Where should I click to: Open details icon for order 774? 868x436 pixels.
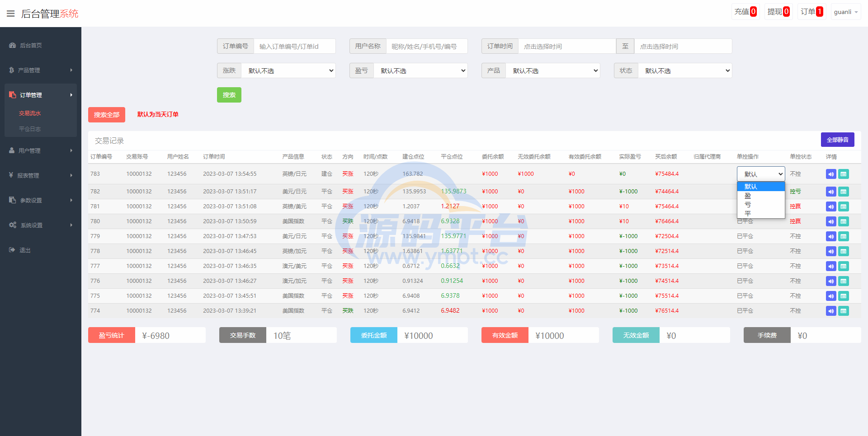(x=843, y=311)
